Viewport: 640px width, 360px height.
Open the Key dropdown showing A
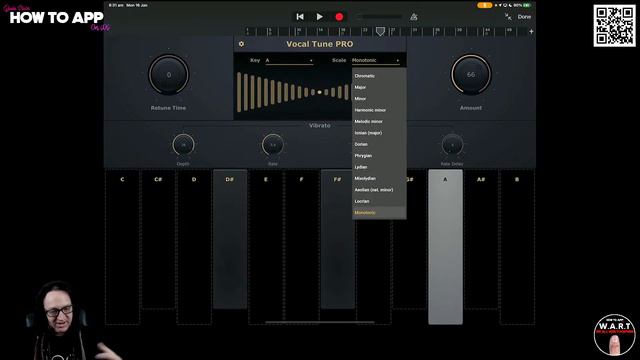289,60
